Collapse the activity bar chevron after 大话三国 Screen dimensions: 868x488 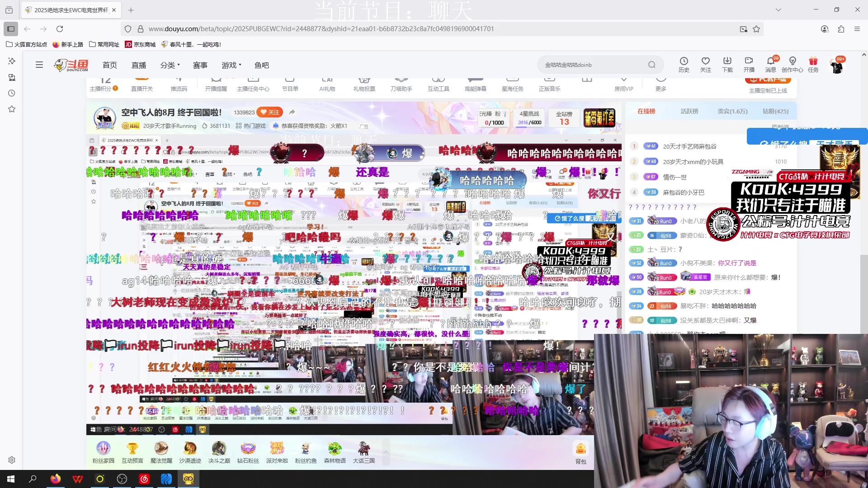point(386,452)
